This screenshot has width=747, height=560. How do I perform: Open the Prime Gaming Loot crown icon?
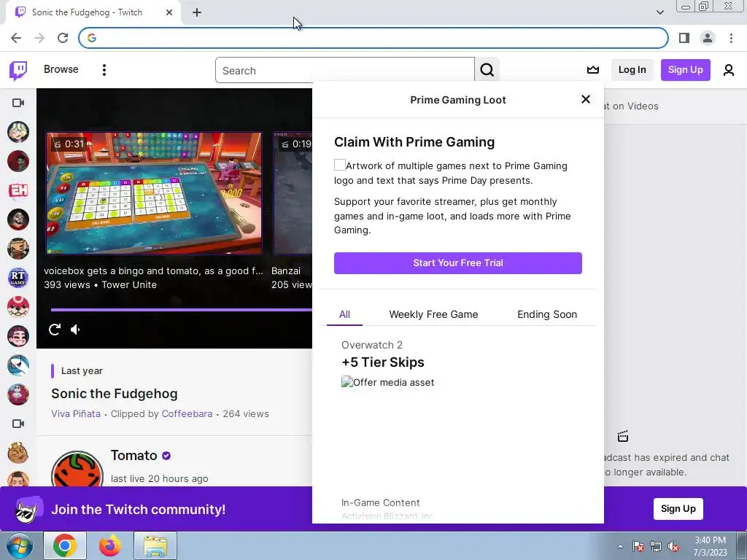point(592,70)
